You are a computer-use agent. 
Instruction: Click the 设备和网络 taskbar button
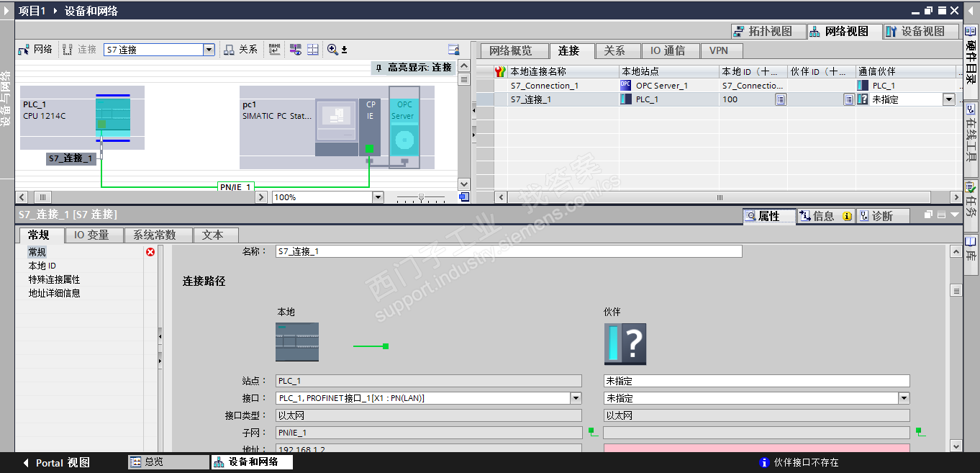click(252, 462)
